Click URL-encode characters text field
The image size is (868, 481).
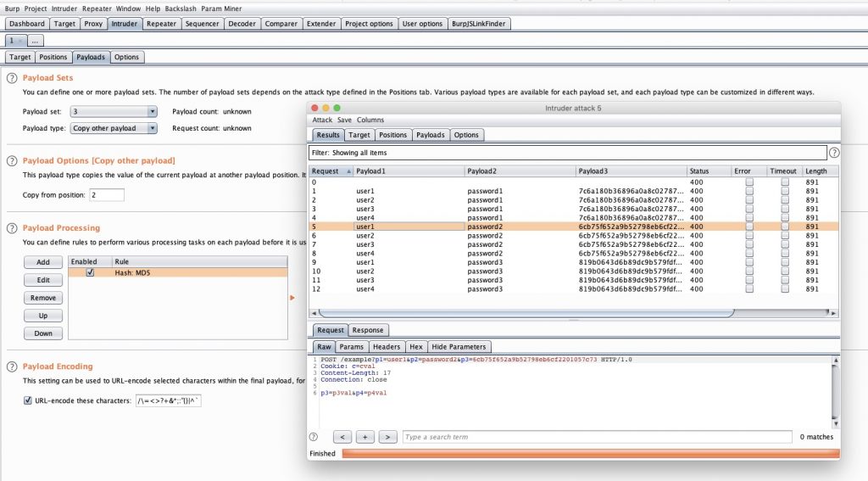point(169,400)
